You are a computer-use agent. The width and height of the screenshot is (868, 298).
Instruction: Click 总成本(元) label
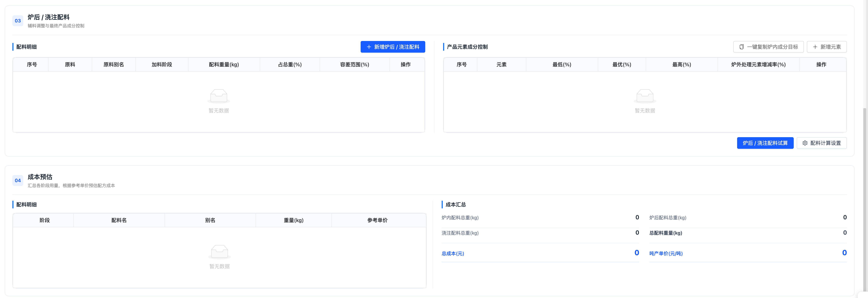(453, 254)
